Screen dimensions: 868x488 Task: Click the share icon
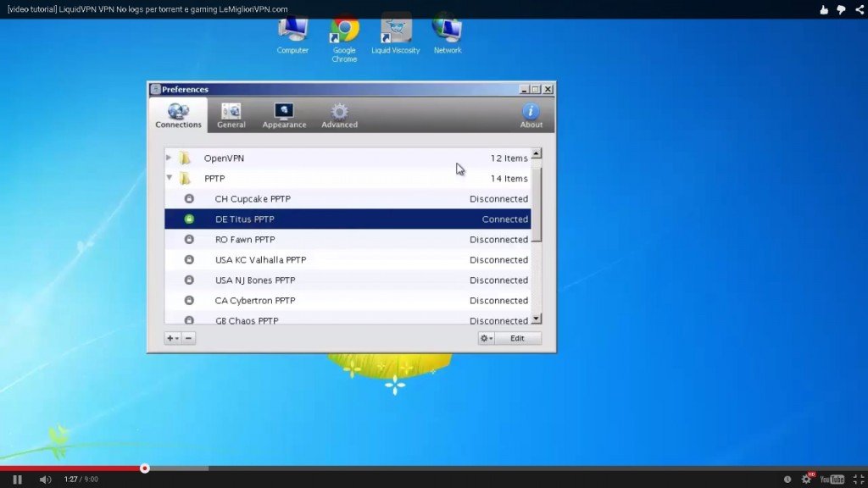860,9
